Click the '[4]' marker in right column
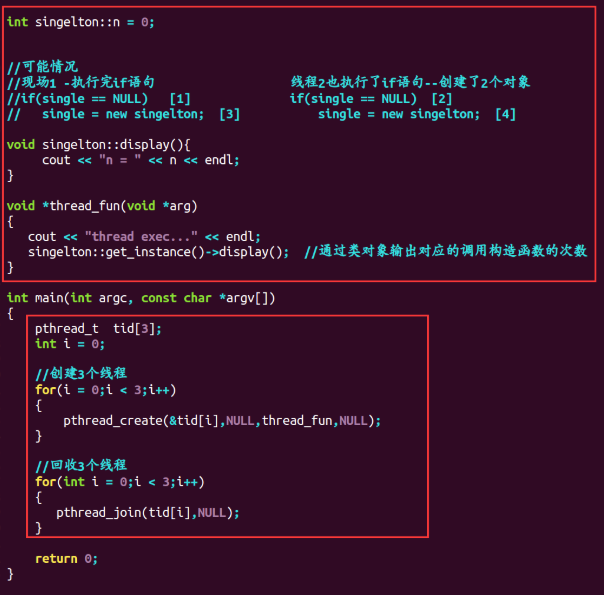The height and width of the screenshot is (595, 604). (505, 114)
